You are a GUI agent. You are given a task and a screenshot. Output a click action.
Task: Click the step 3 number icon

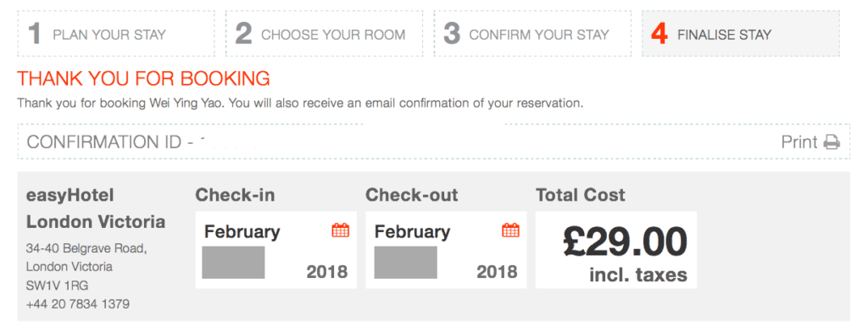click(x=452, y=34)
